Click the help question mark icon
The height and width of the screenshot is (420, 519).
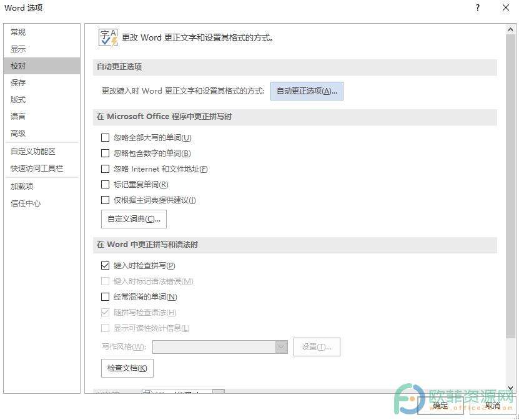[x=477, y=7]
